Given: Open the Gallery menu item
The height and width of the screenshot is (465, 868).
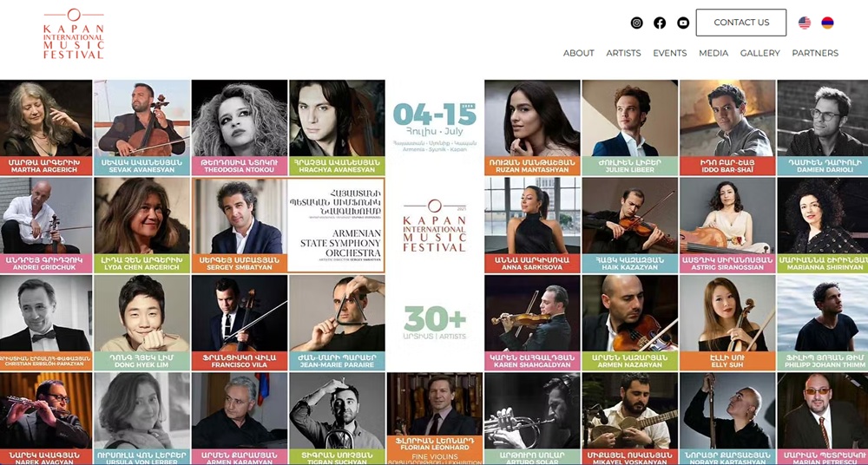Looking at the screenshot, I should point(760,53).
